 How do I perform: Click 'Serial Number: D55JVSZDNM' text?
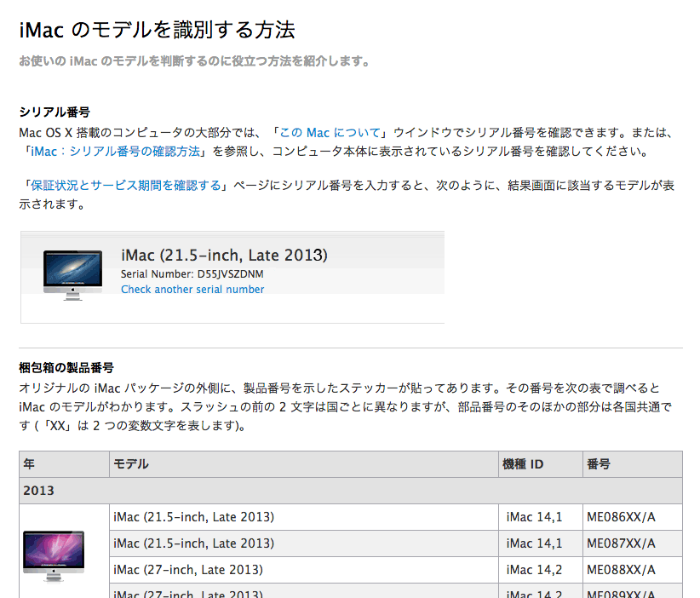coord(192,273)
